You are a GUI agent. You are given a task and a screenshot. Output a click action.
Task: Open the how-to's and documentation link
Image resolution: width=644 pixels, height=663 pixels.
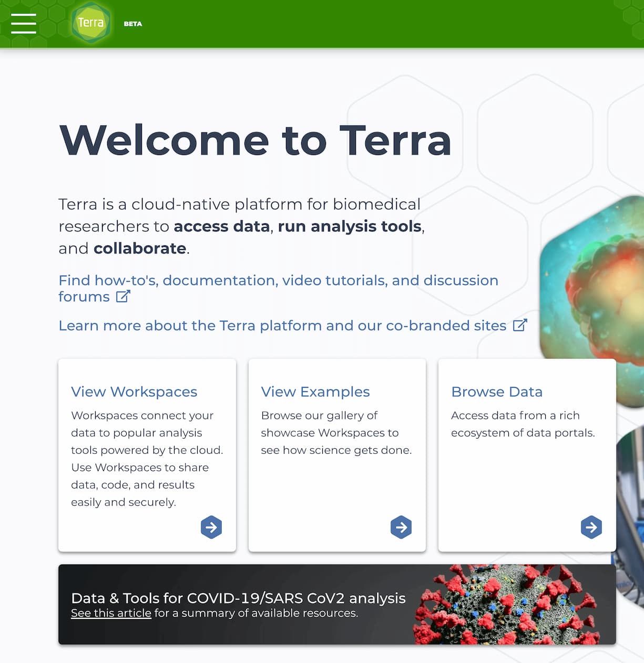[278, 281]
